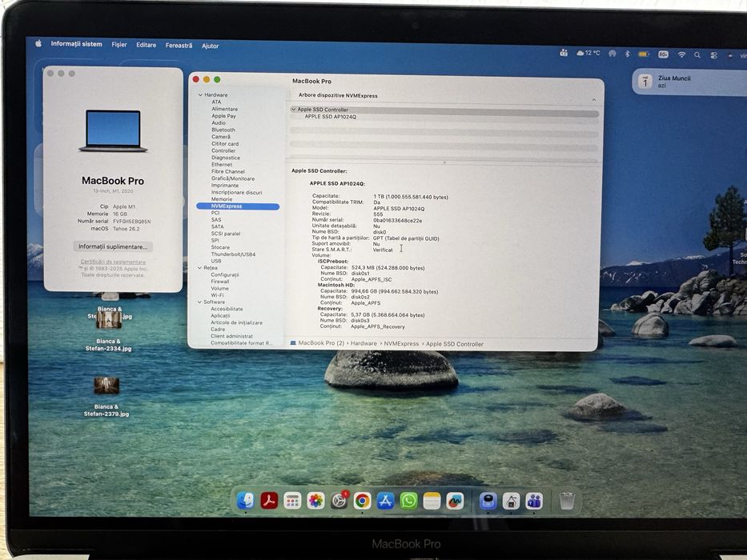Select Stocare in the Hardware list
The image size is (747, 560).
[220, 247]
